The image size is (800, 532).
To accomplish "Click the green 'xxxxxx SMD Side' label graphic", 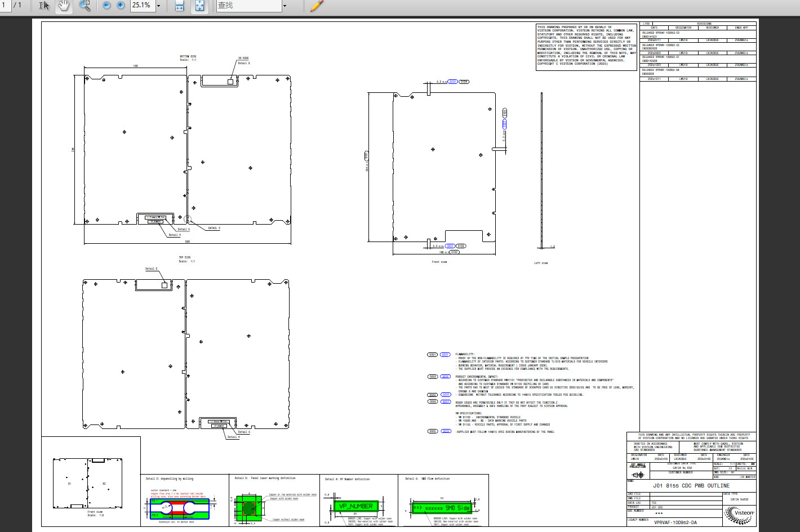I will pos(442,508).
